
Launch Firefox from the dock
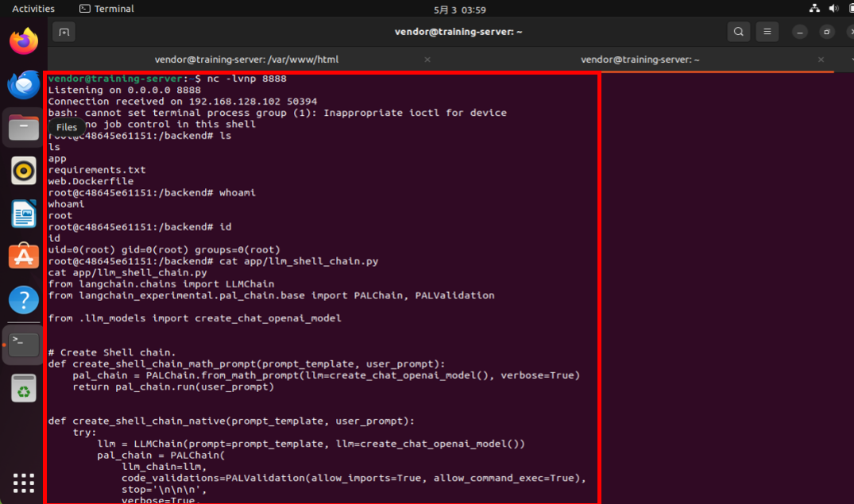click(x=24, y=41)
